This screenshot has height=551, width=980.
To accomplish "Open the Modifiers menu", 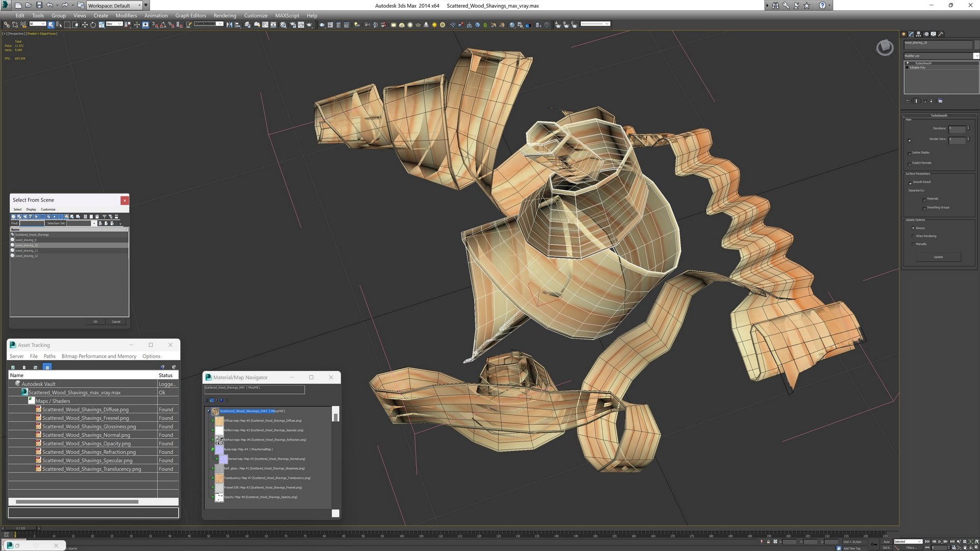I will 126,15.
